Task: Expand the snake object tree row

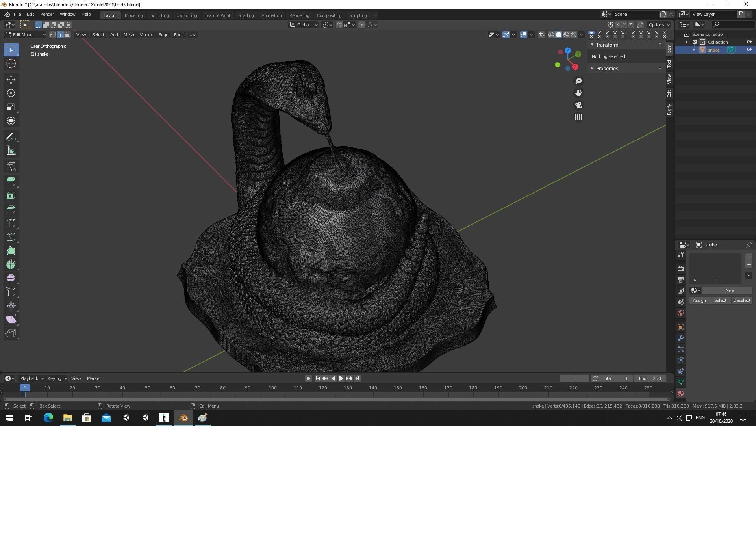Action: [695, 50]
